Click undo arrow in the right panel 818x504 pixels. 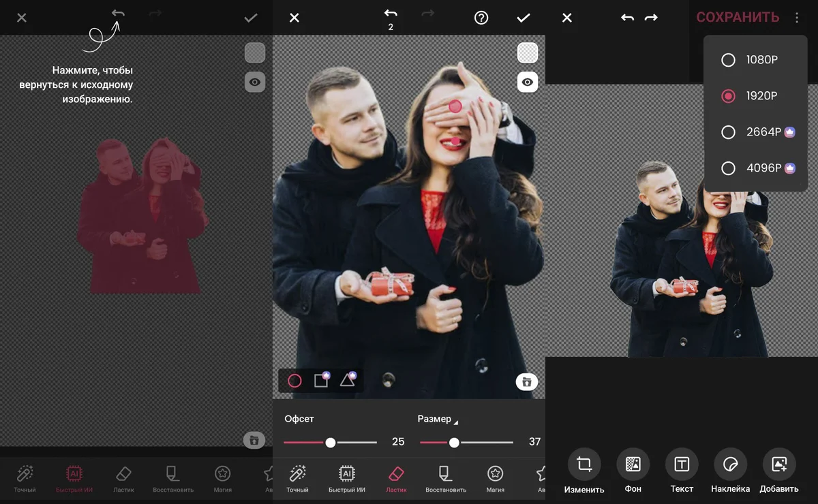pos(628,18)
